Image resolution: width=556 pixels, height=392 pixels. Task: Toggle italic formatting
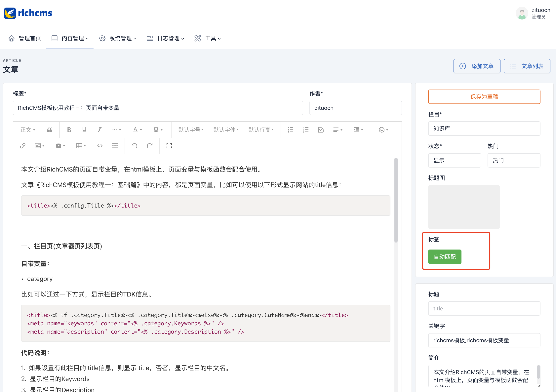(x=99, y=130)
